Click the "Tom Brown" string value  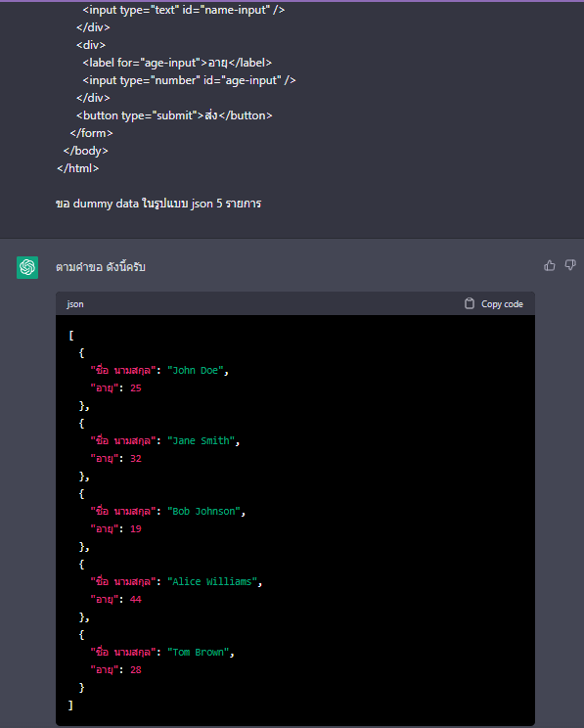[x=199, y=653]
